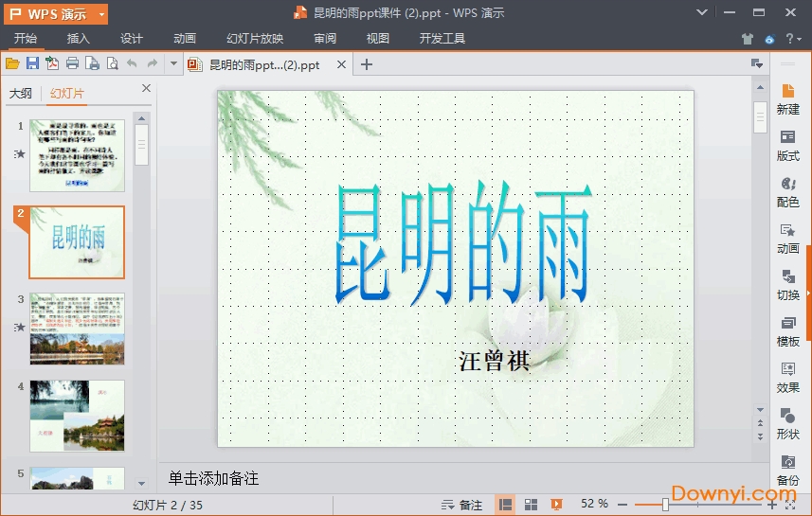Open the quick access toolbar customize dropdown
This screenshot has height=516, width=812.
click(173, 63)
